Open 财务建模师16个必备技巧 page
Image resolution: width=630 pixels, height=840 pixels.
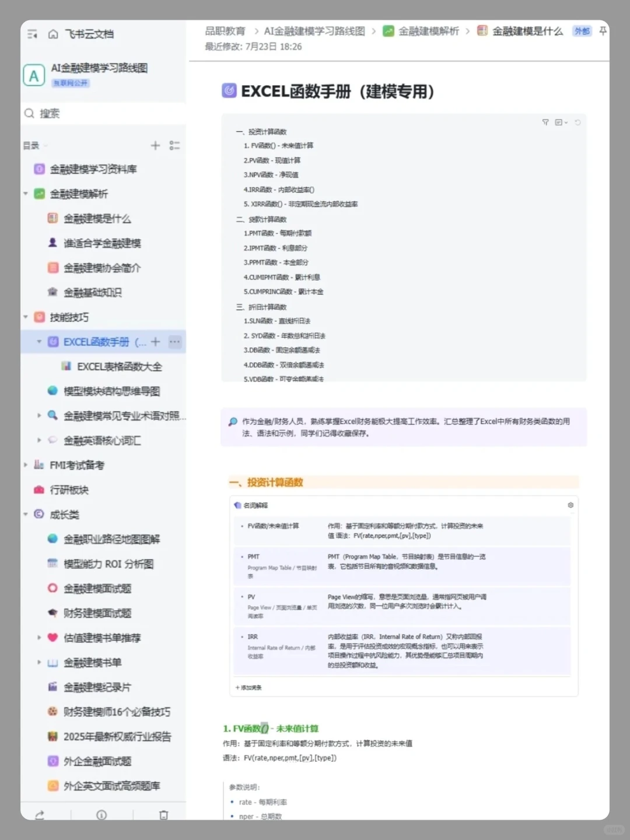click(117, 712)
